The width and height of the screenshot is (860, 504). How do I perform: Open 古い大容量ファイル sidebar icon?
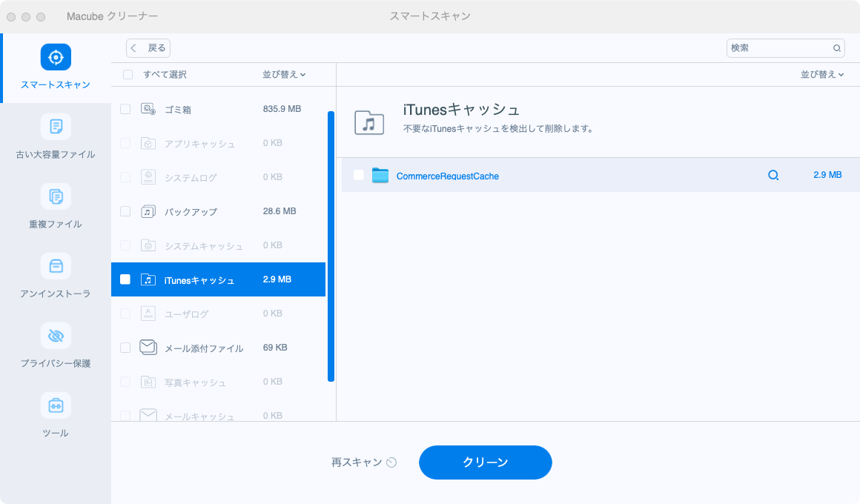56,127
